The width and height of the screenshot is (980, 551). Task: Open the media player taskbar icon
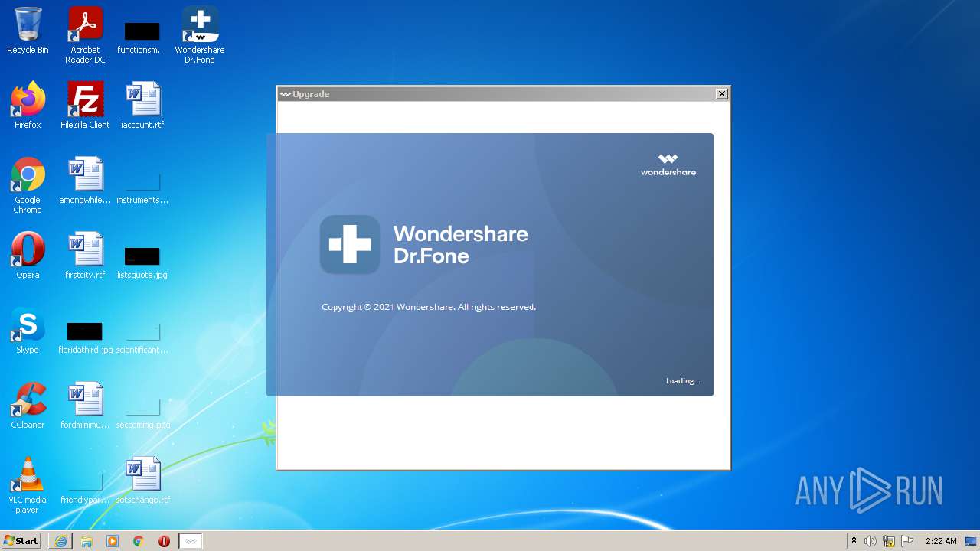tap(113, 541)
